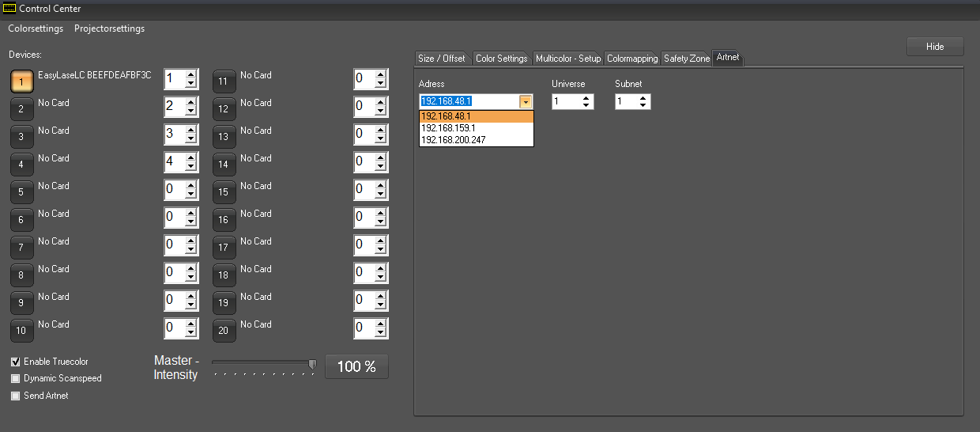Image resolution: width=980 pixels, height=432 pixels.
Task: Disable the Enable Truecolor checkbox
Action: [15, 362]
